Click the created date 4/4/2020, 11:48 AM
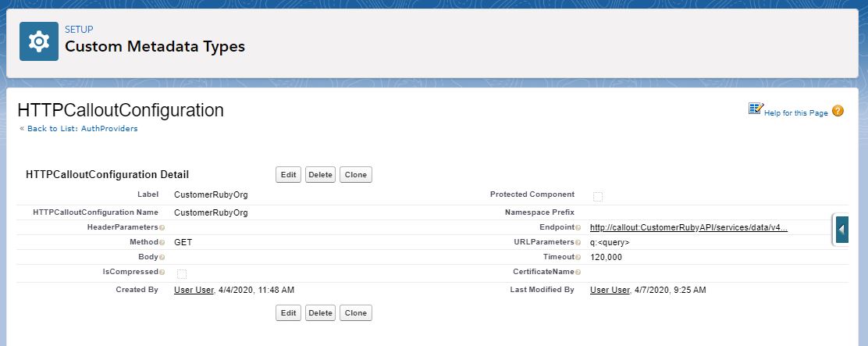Viewport: 868px width, 346px height. [x=256, y=290]
